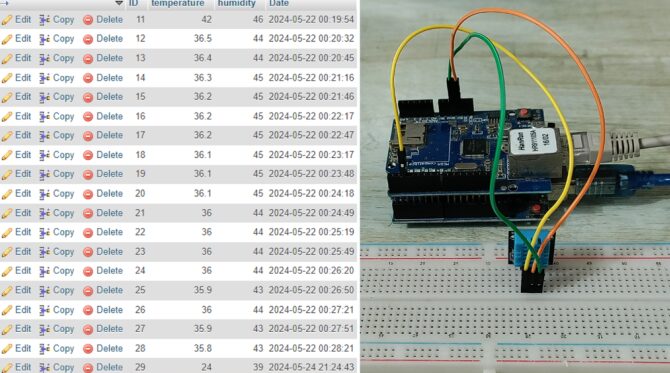Open the dropdown arrow left of ID column

click(x=119, y=3)
